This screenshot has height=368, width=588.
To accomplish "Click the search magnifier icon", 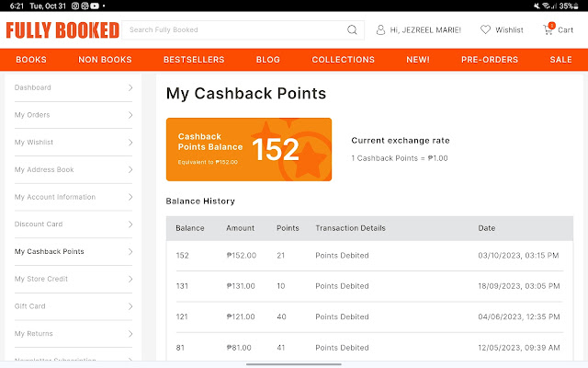I will [x=352, y=29].
